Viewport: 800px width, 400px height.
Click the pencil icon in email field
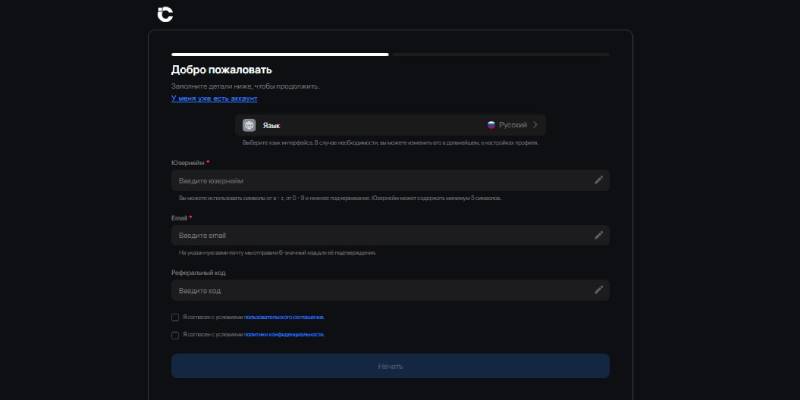pos(598,235)
